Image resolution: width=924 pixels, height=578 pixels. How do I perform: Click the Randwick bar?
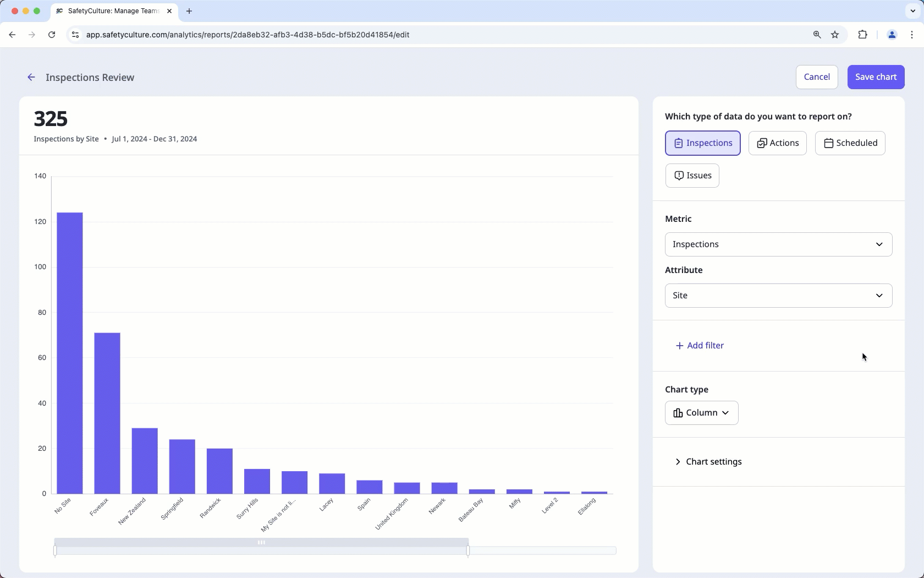219,471
